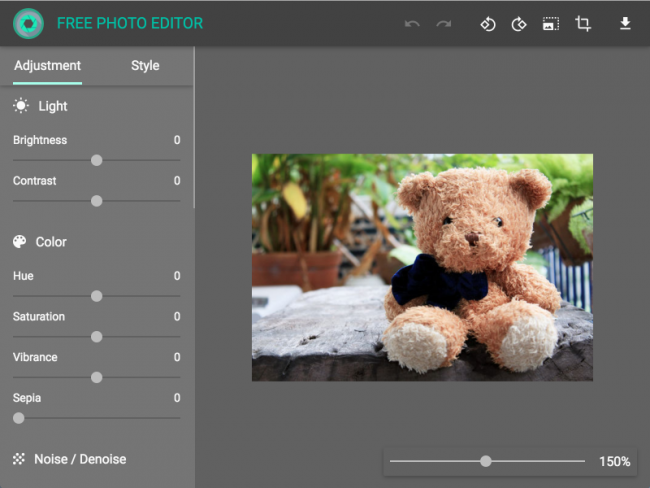Viewport: 650px width, 488px height.
Task: Click the Vibrance slider handle
Action: (x=97, y=377)
